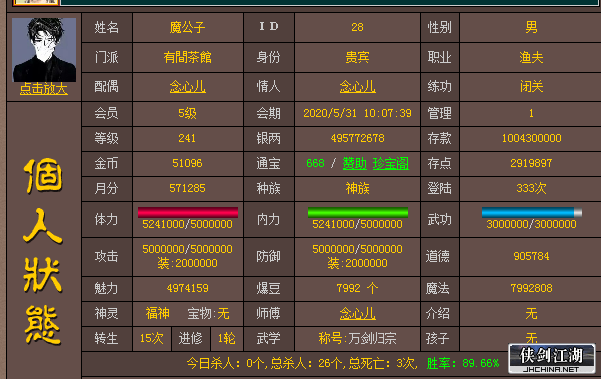Image resolution: width=601 pixels, height=379 pixels.
Task: Select the charm value 4974159
Action: point(187,288)
